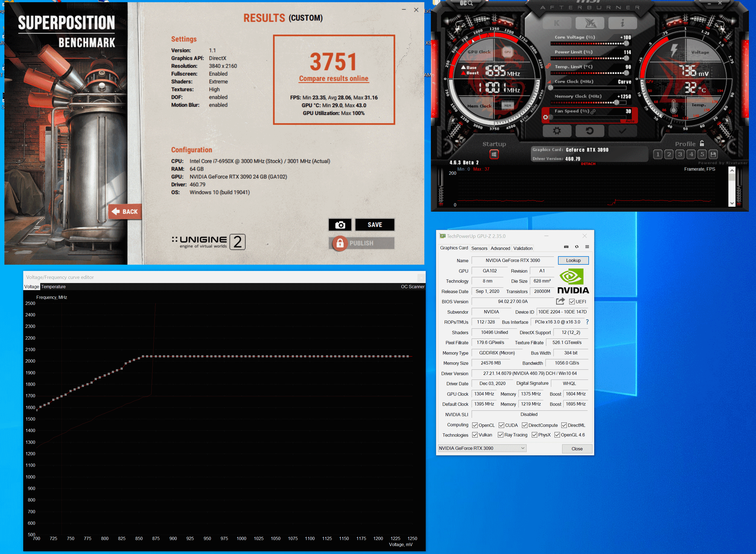Click the Afterburner info 'i' button
The width and height of the screenshot is (756, 554).
622,23
